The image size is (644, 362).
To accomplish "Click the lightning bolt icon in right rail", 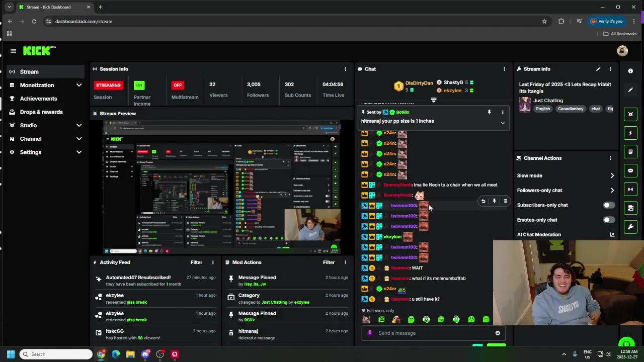I will [630, 133].
